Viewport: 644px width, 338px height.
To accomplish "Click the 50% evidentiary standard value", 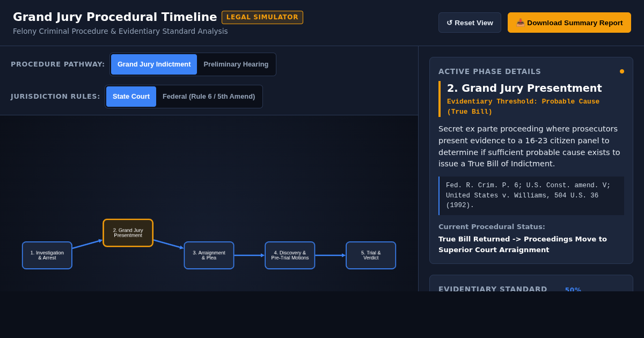I will pyautogui.click(x=573, y=289).
